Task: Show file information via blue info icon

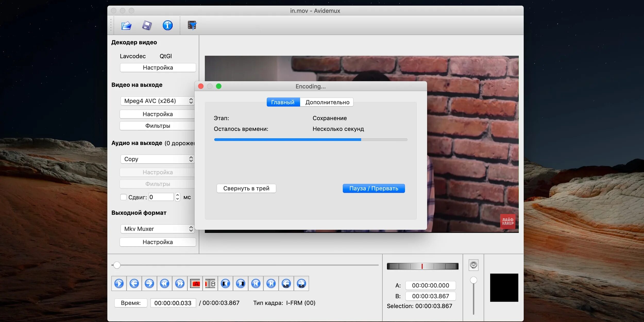Action: [167, 25]
